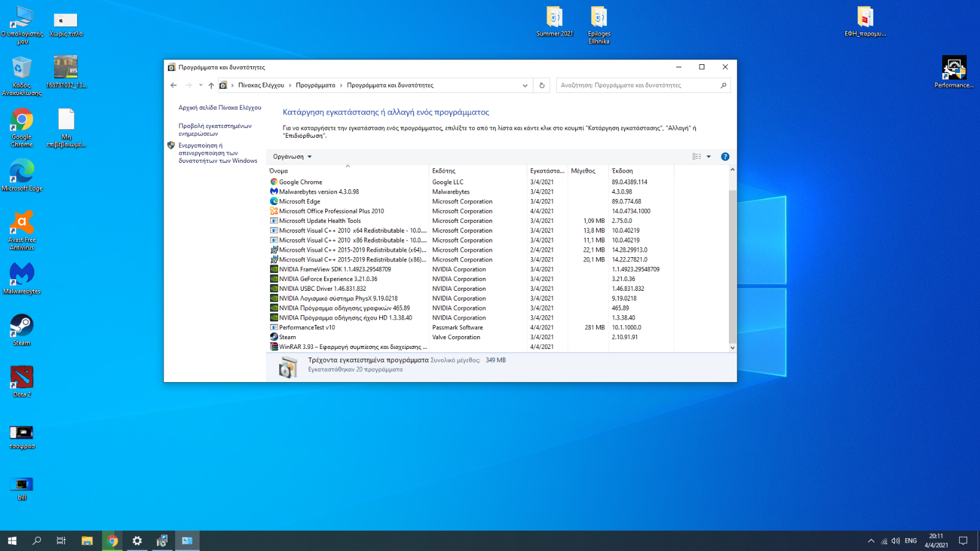This screenshot has height=551, width=980.
Task: Open the help question mark button
Action: 725,157
